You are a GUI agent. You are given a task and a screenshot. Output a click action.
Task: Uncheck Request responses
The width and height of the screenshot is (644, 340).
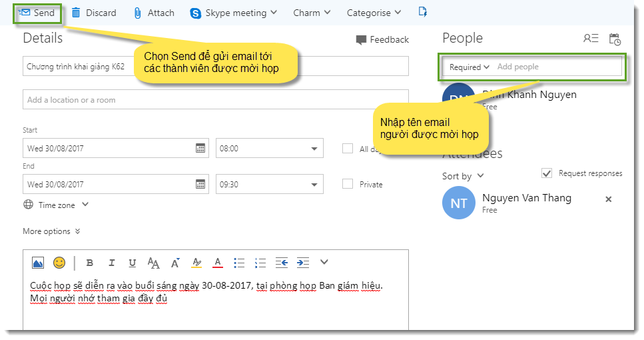(547, 173)
